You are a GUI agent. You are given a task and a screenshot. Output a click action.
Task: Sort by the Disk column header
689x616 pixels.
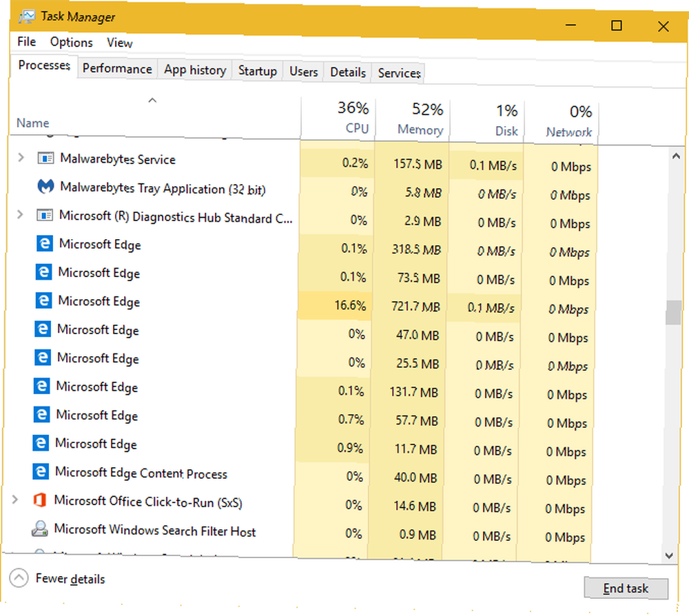click(x=487, y=121)
